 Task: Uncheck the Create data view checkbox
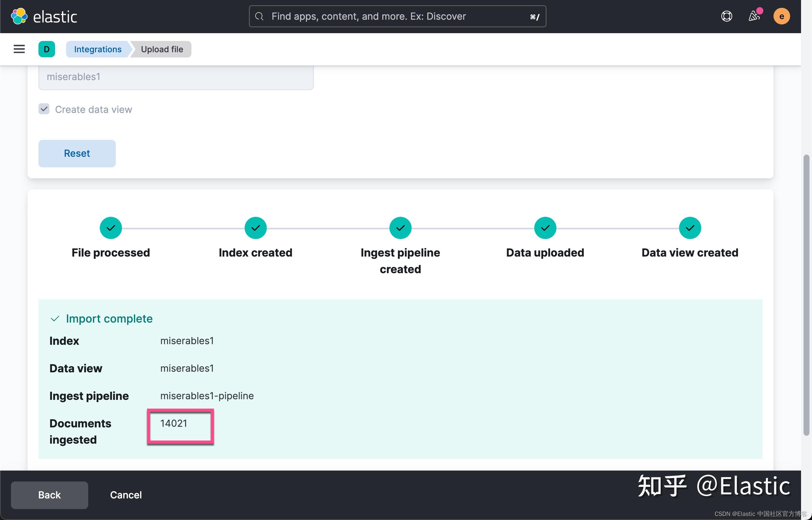(44, 109)
